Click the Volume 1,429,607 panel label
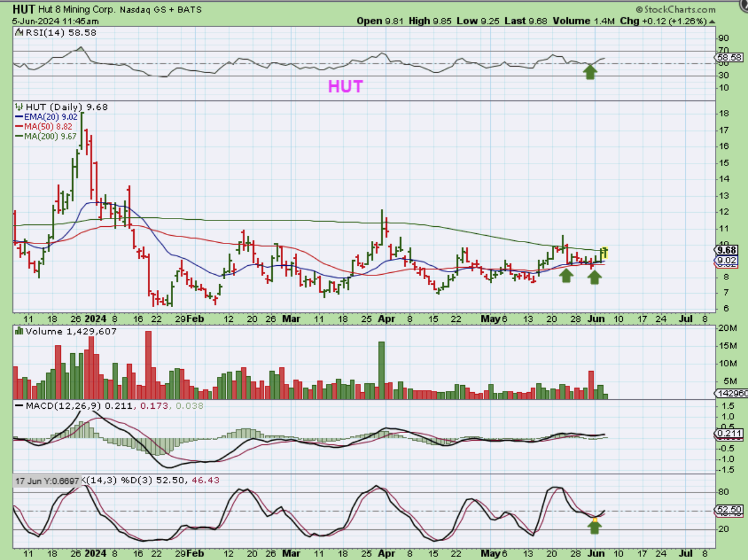Image resolution: width=748 pixels, height=560 pixels. pyautogui.click(x=71, y=331)
